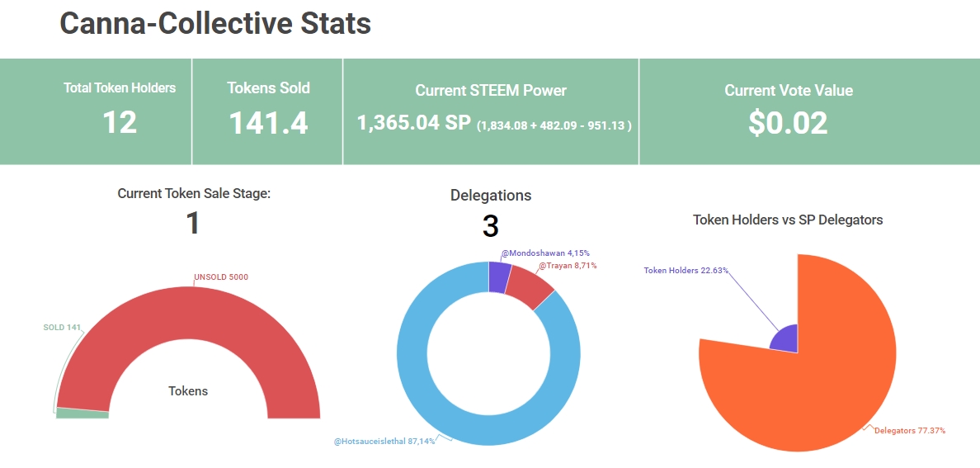Viewport: 980px width, 468px height.
Task: Click the red Trayan donut segment
Action: coord(528,286)
